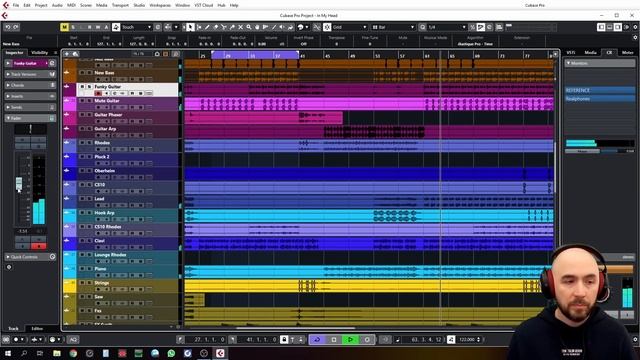Toggle global Solo (S) state button

pyautogui.click(x=73, y=27)
